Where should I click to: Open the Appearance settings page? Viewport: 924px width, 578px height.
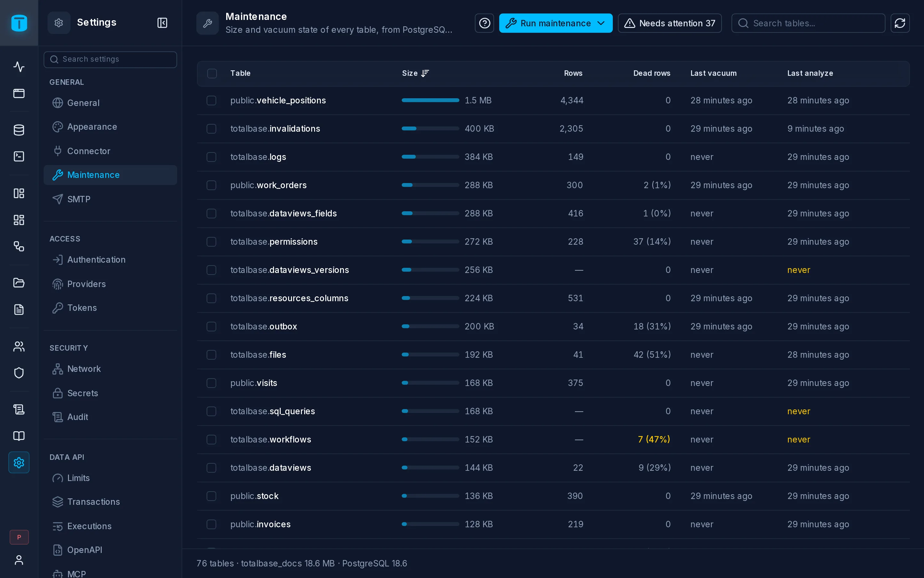click(110, 127)
